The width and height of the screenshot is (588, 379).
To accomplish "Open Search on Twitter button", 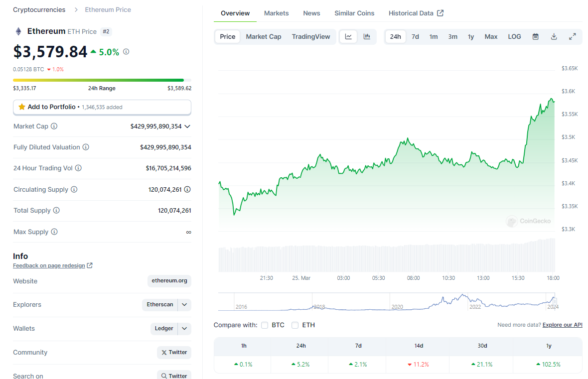I will (x=174, y=375).
